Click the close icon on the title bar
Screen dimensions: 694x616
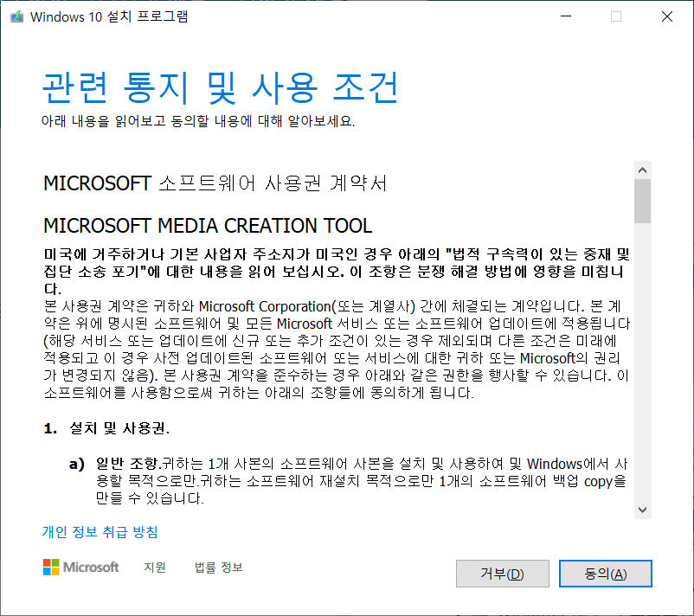click(x=667, y=16)
